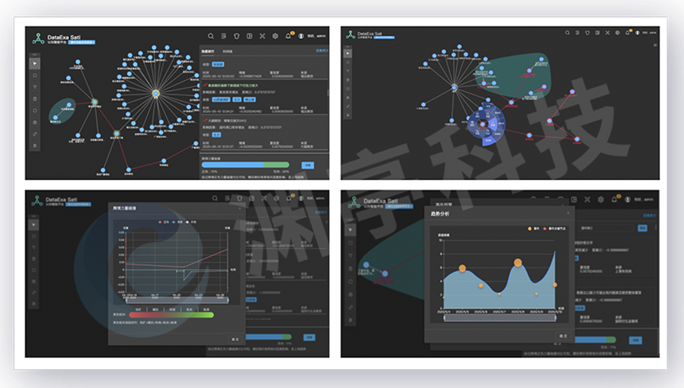Screen dimensions: 684x388
Task: Toggle the red legend item in 趋势分析 chart
Action: click(x=554, y=228)
